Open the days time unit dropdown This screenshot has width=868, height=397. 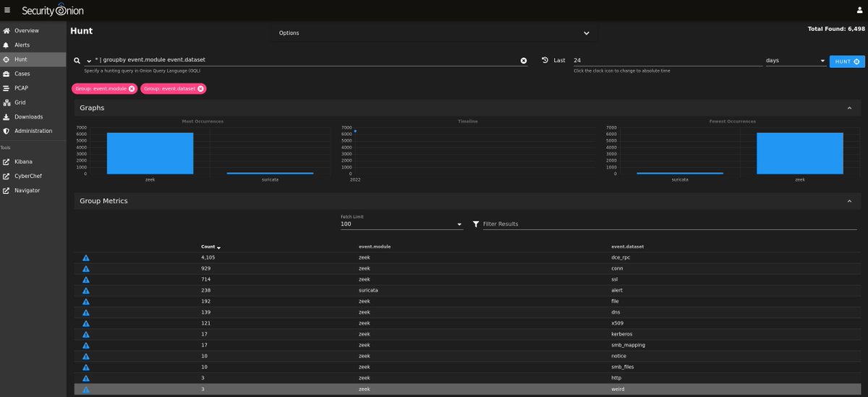(795, 61)
